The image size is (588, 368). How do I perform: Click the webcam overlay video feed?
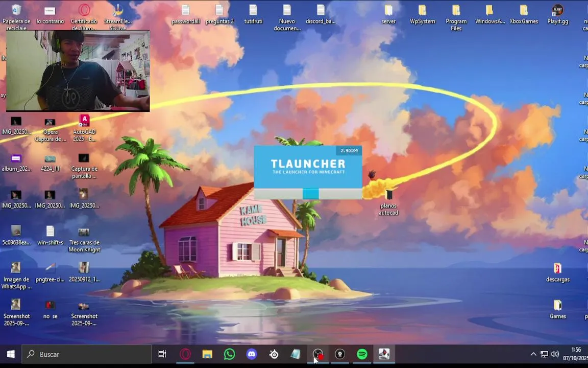pos(78,71)
